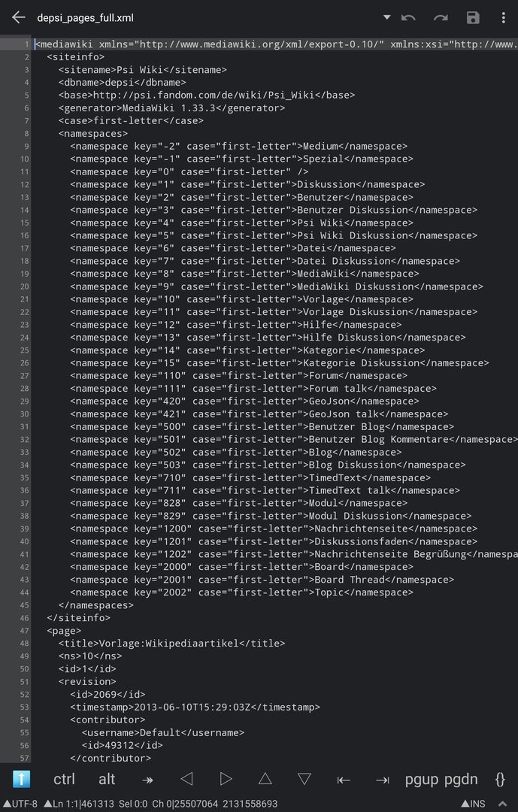The image size is (518, 812).
Task: Toggle the alt modifier key
Action: click(107, 779)
